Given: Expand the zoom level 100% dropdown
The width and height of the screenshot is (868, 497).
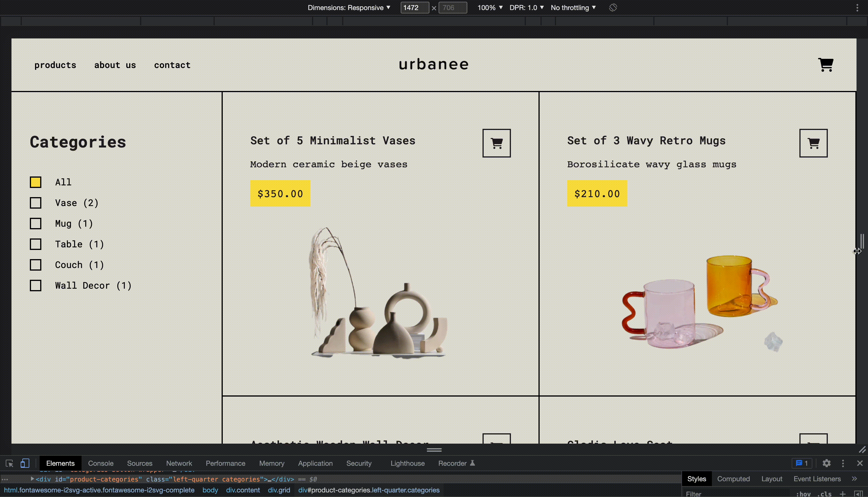Looking at the screenshot, I should coord(488,7).
